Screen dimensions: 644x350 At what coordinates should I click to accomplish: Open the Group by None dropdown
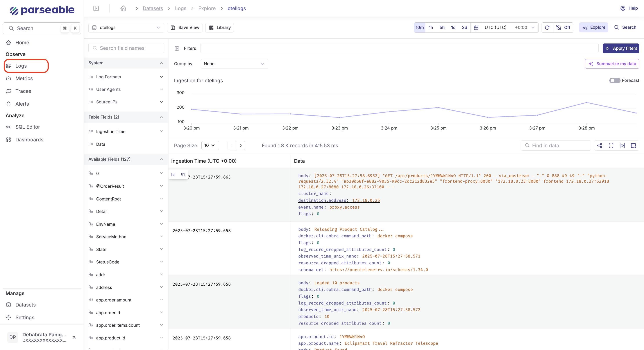click(234, 63)
